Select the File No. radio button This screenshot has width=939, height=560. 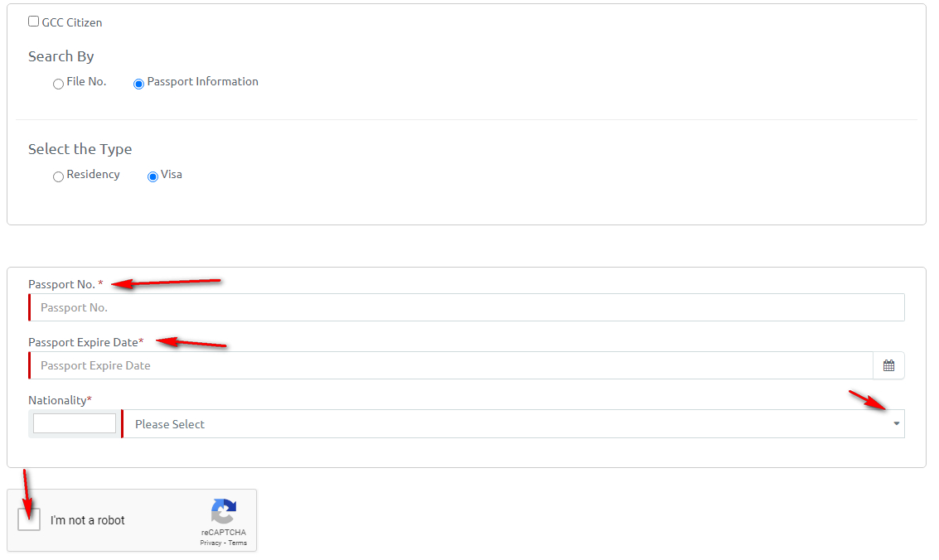click(x=58, y=84)
